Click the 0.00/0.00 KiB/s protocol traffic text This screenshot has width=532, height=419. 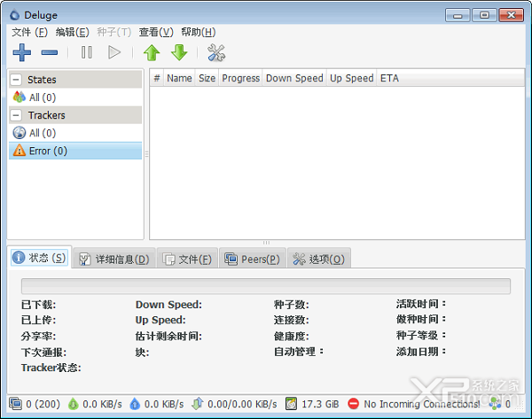pyautogui.click(x=242, y=404)
